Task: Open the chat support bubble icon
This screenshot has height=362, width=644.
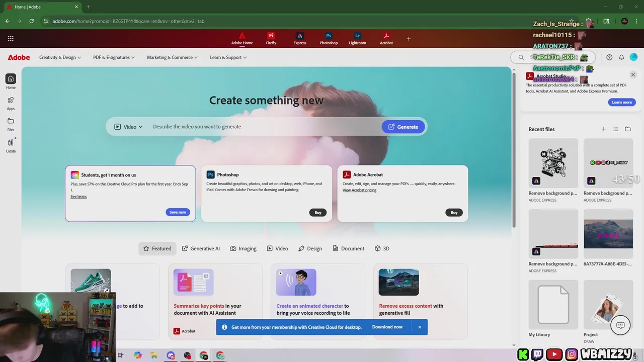Action: click(x=620, y=325)
